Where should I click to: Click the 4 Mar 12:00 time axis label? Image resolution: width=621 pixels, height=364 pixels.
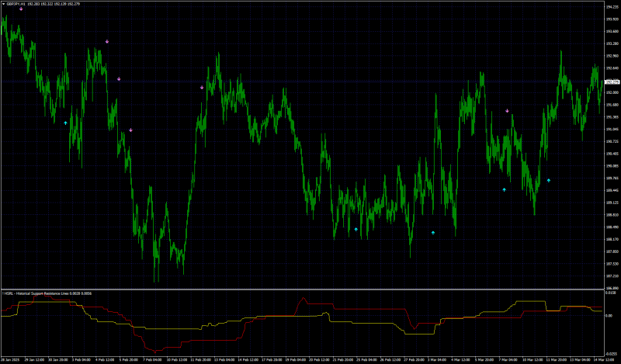461,360
